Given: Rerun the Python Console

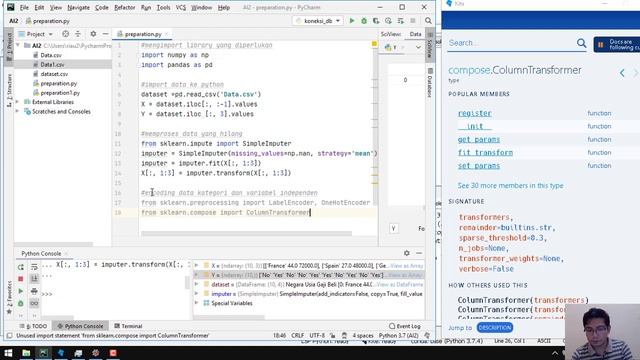Looking at the screenshot, I should 21,267.
